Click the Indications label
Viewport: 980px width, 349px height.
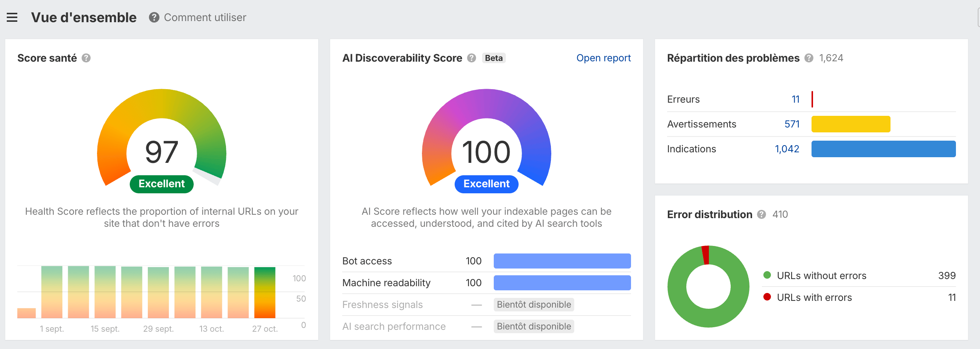point(691,149)
